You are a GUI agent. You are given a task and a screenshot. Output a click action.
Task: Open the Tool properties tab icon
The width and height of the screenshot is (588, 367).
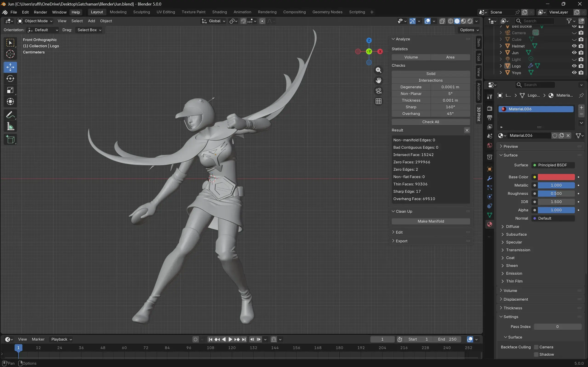pos(490,97)
